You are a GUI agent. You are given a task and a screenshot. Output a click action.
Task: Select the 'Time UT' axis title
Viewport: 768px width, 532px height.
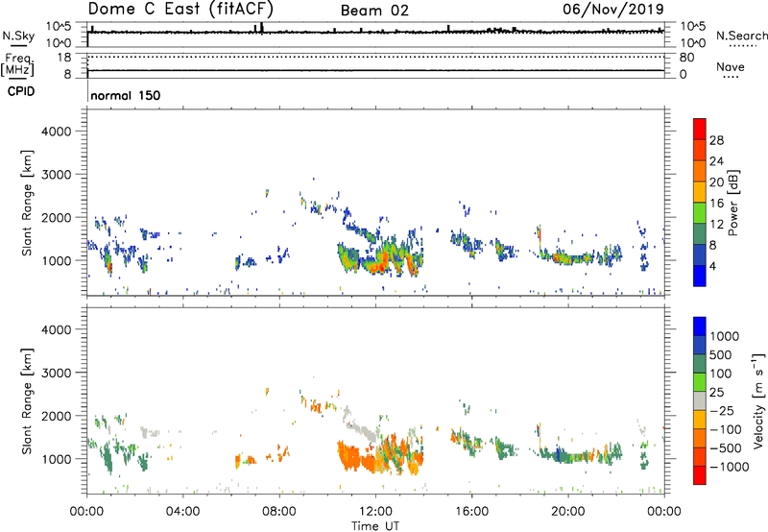375,526
